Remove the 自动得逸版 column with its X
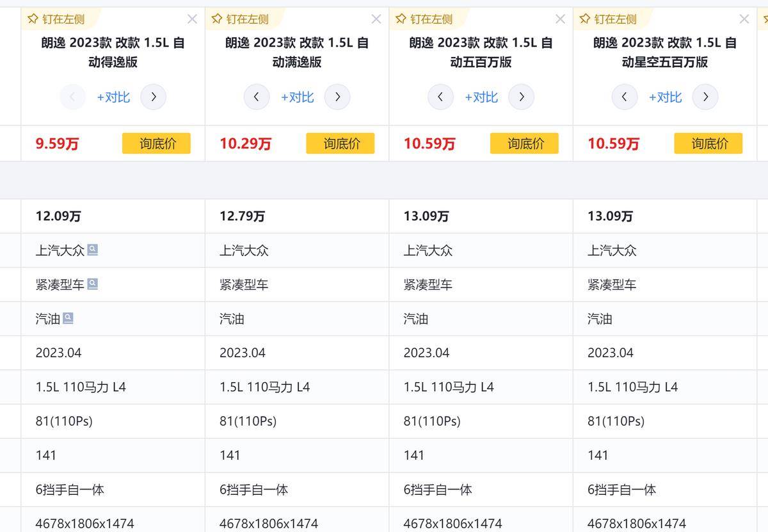This screenshot has width=768, height=532. [192, 19]
